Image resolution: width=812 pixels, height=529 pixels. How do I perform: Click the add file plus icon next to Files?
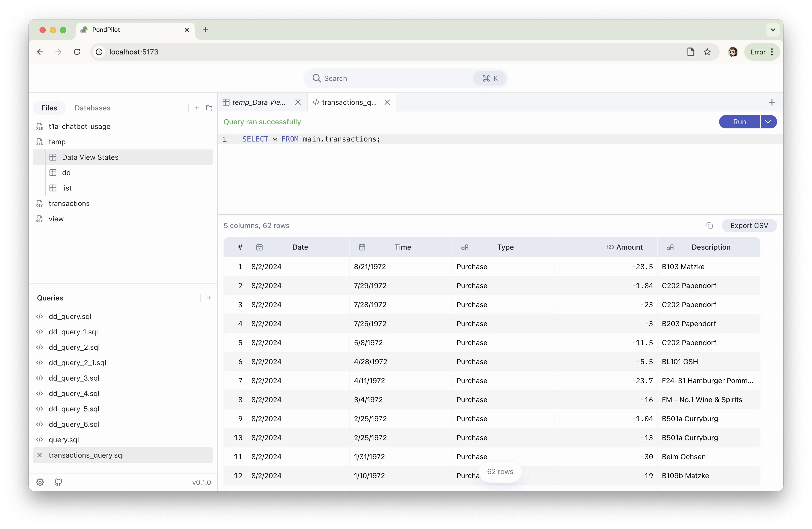click(197, 108)
